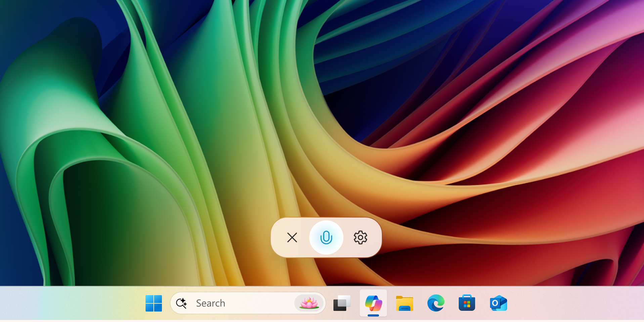Open Task View from taskbar
This screenshot has height=322, width=644.
click(342, 303)
